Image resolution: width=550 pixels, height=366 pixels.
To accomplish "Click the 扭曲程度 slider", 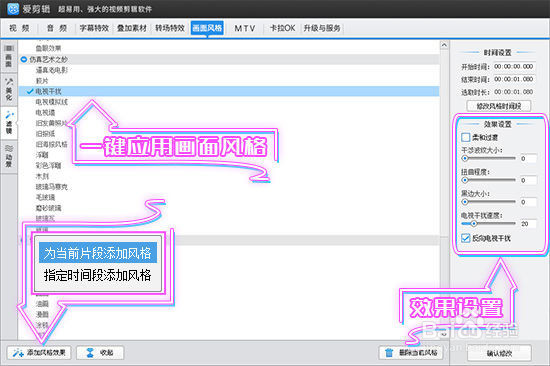I will (488, 180).
